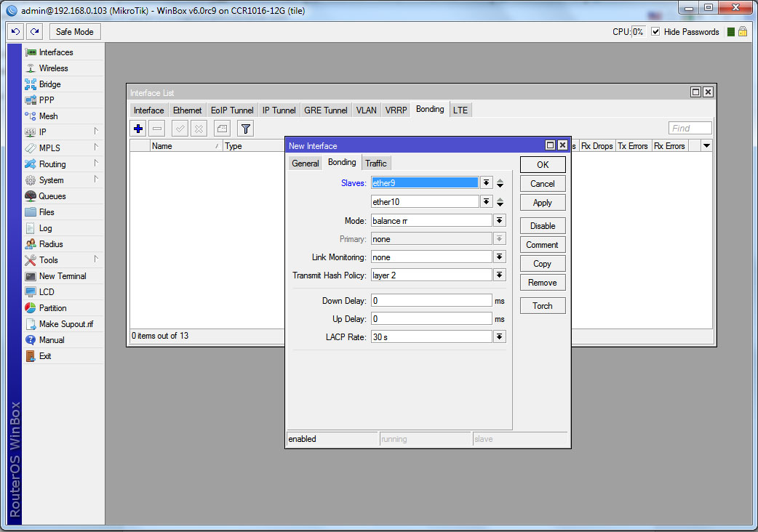Expand the Transmit Hash Policy dropdown

499,275
